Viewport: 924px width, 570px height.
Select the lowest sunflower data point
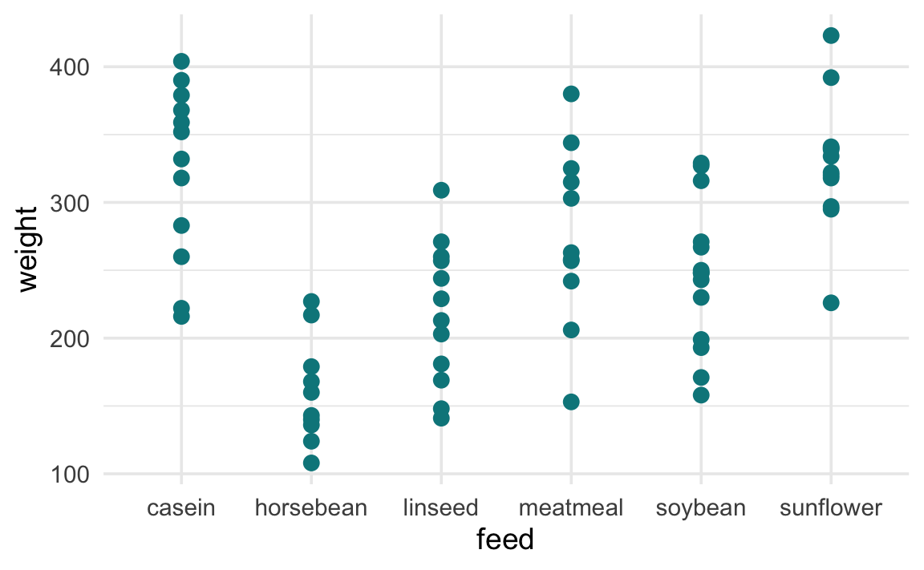[831, 302]
